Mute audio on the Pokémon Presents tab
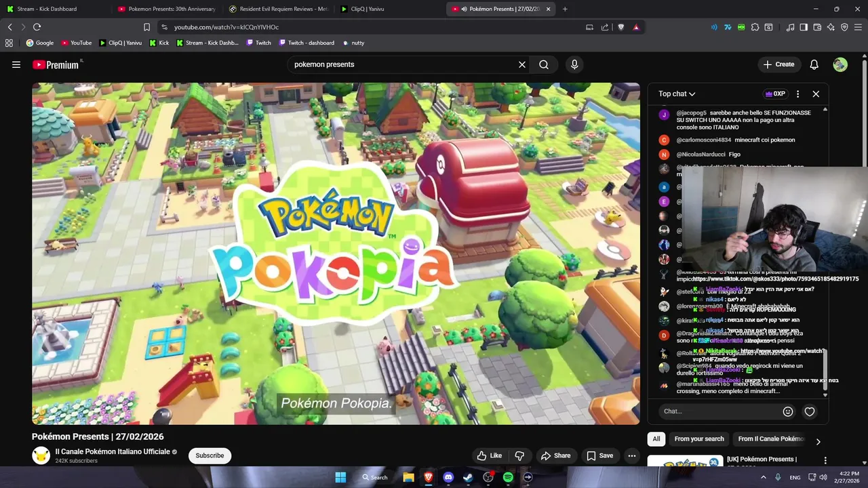The width and height of the screenshot is (868, 488). (x=465, y=9)
